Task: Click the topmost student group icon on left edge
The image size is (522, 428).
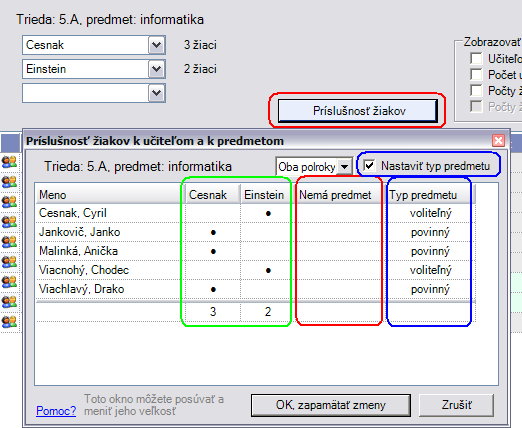Action: click(x=9, y=162)
